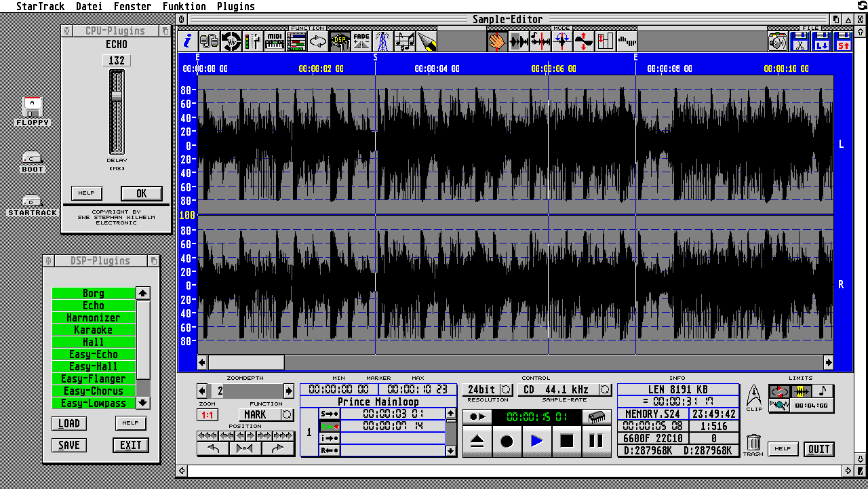This screenshot has height=489, width=868.
Task: Toggle the loop limit icon in LIMITS
Action: coord(779,391)
